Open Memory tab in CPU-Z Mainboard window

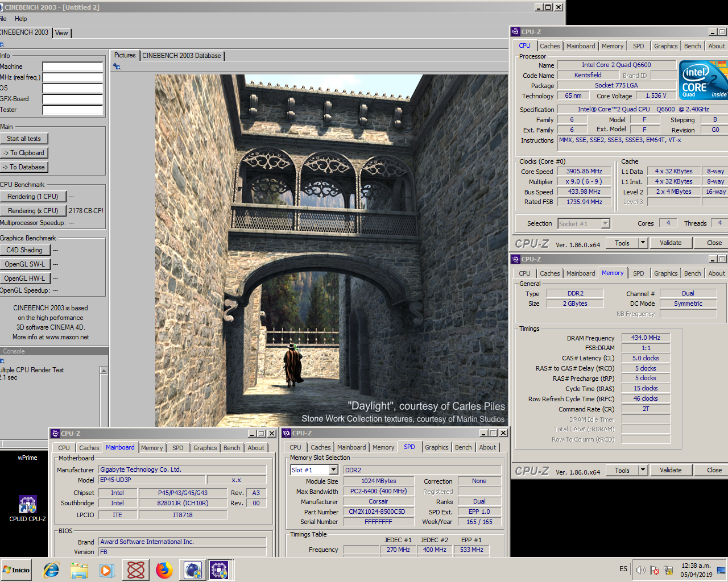pos(152,448)
